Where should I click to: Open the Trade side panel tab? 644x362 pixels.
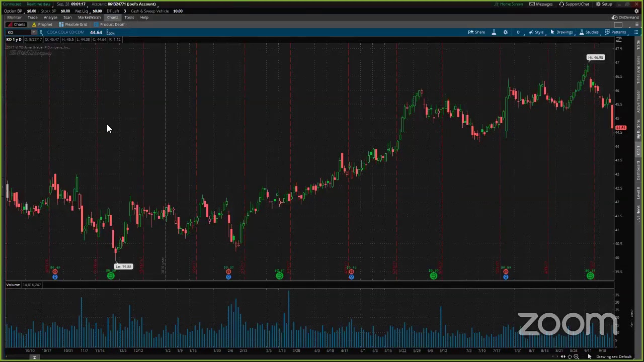[638, 45]
